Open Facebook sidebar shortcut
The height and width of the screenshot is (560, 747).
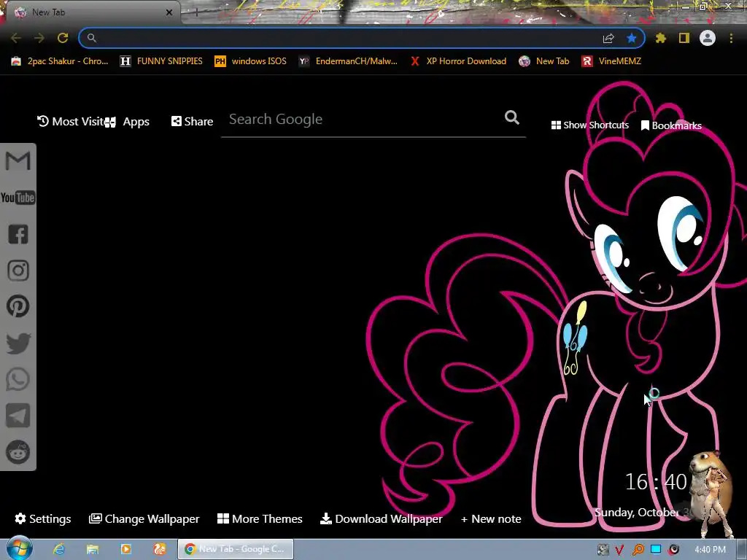(18, 234)
